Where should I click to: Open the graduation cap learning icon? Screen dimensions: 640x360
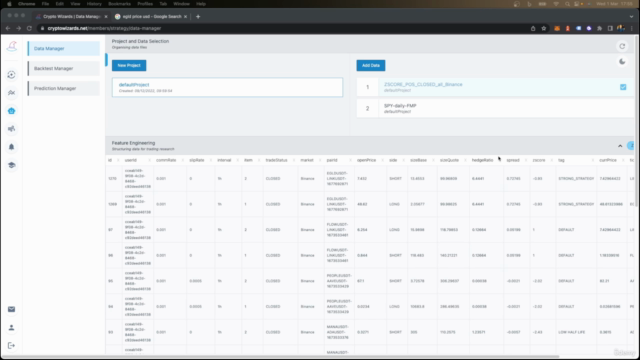pyautogui.click(x=11, y=165)
